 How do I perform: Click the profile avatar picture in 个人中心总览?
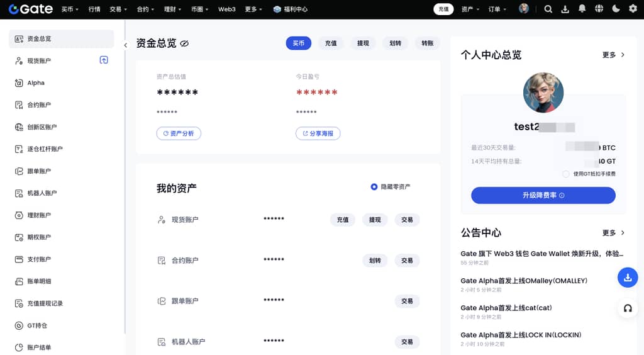pos(543,93)
